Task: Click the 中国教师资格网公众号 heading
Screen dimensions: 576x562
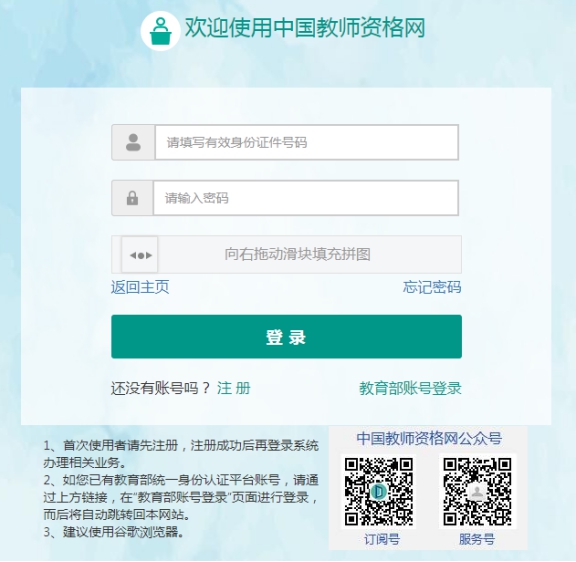Action: coord(429,438)
